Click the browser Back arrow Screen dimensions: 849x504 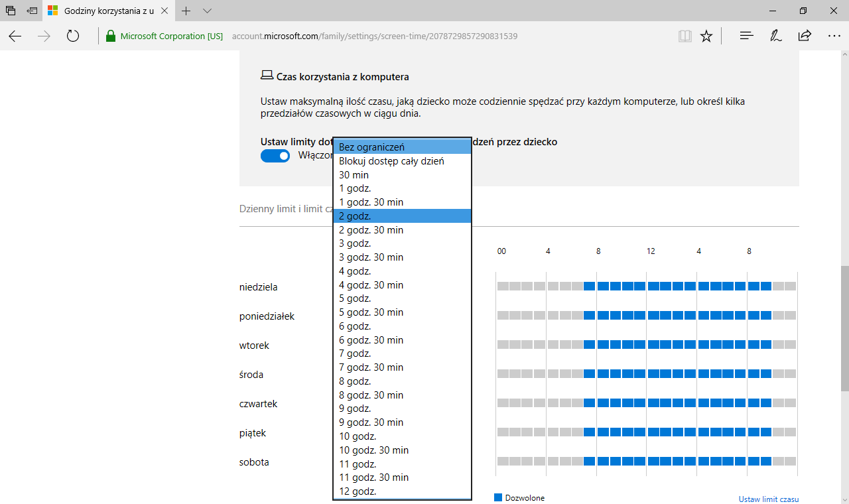pyautogui.click(x=15, y=36)
